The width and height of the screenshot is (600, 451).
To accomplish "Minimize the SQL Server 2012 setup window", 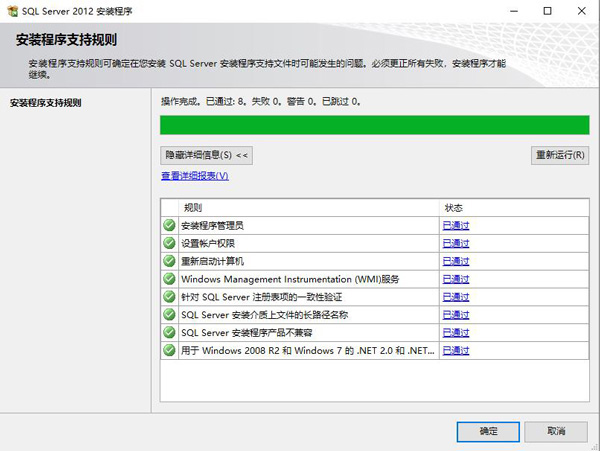I will (x=514, y=11).
